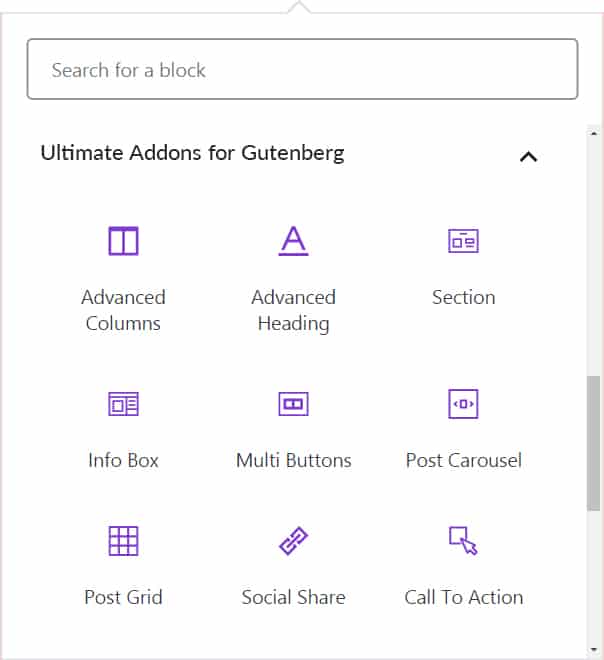Screen dimensions: 604x660
Task: Pick the Post Carousel block icon
Action: tap(463, 404)
